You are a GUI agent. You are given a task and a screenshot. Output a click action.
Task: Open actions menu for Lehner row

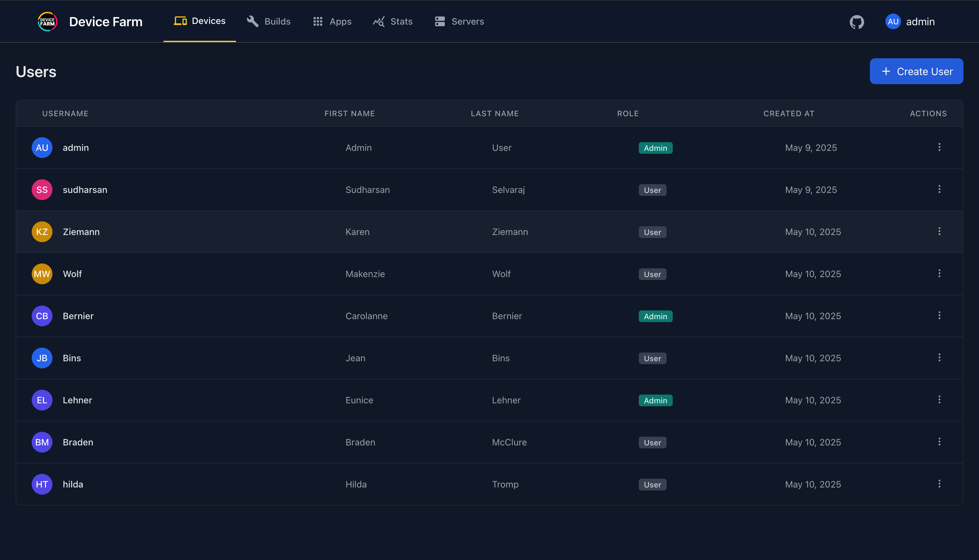pos(939,400)
